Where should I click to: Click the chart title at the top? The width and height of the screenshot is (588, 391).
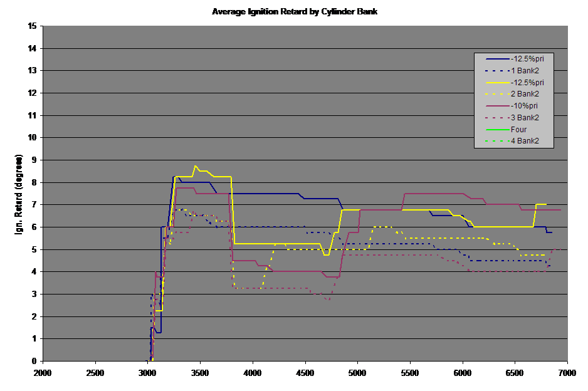293,11
